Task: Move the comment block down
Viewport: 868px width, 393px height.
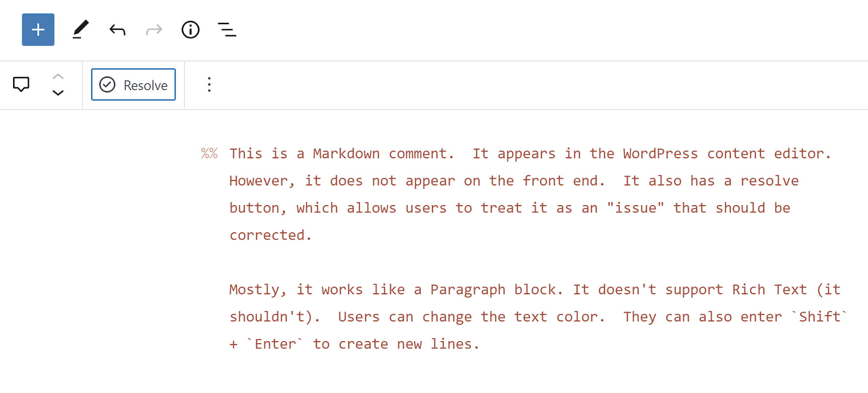Action: [x=58, y=93]
